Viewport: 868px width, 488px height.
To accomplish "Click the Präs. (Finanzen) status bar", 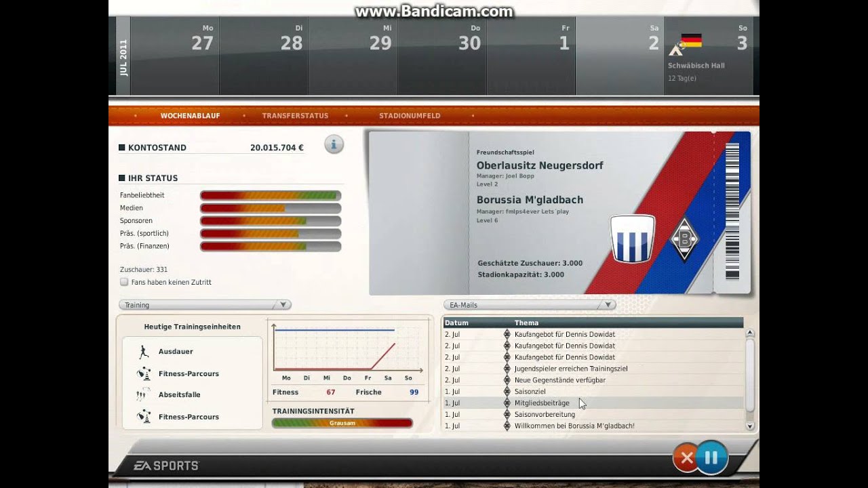I will click(271, 247).
